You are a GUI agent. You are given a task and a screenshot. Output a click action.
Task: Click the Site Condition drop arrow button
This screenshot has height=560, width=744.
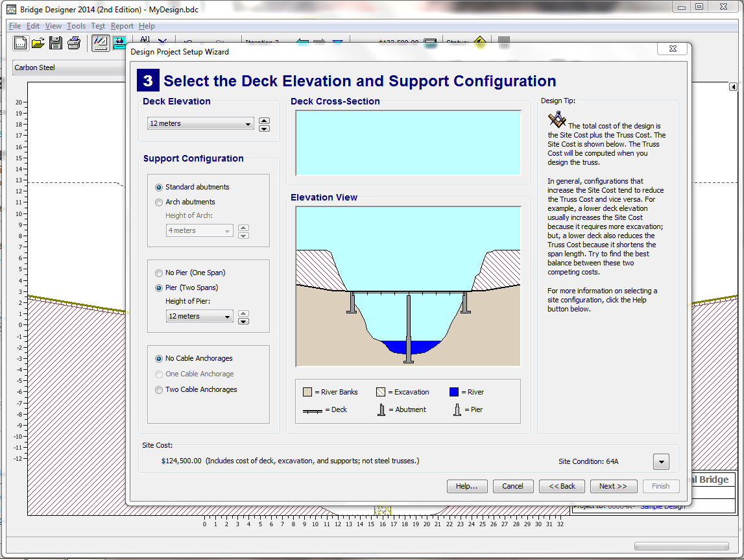[660, 461]
